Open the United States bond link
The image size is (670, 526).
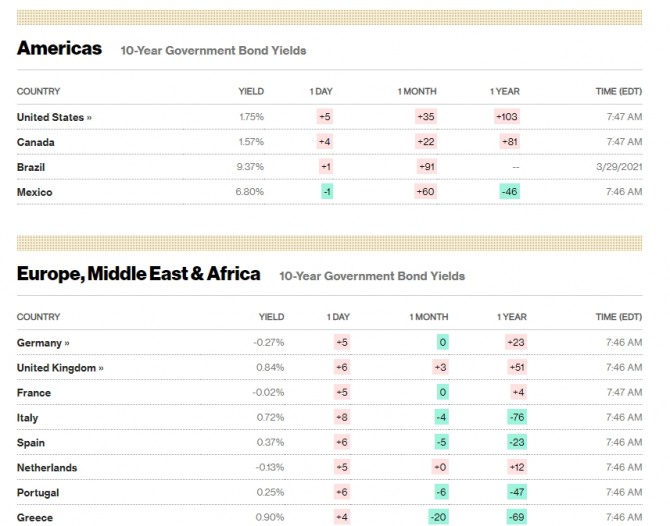54,117
